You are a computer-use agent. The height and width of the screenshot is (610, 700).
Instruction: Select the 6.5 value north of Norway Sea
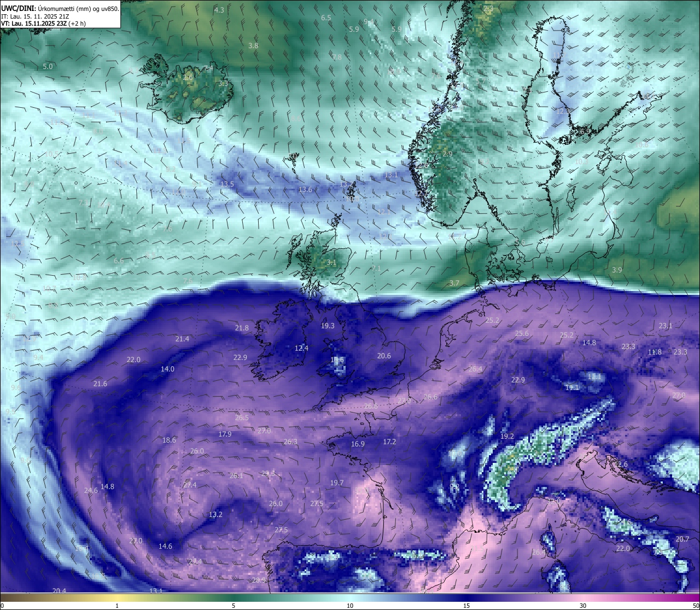(326, 18)
